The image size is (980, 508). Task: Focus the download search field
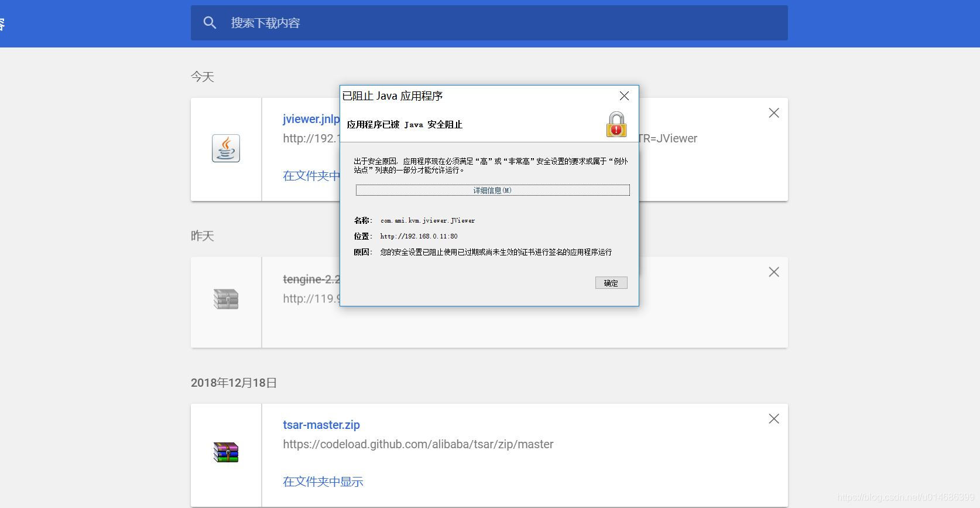point(489,23)
